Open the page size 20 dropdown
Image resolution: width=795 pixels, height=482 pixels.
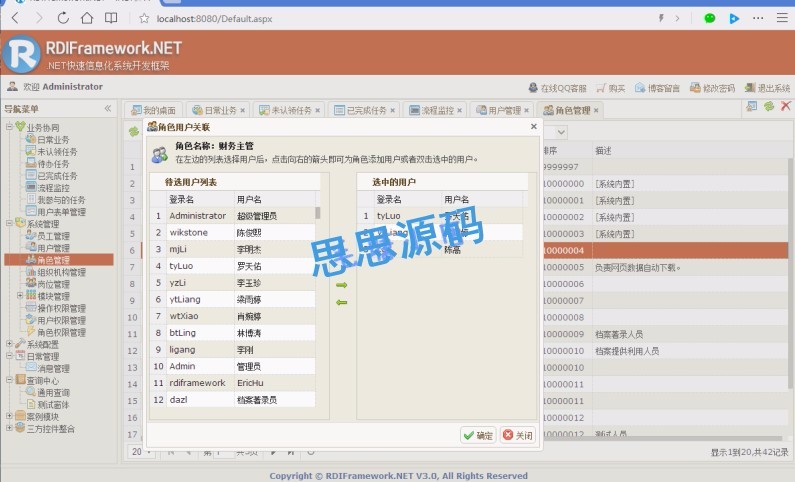(141, 452)
